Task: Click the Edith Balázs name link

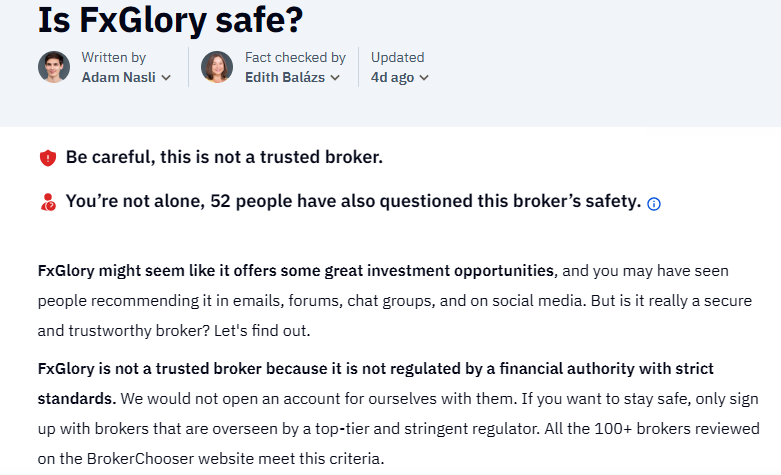Action: pos(285,77)
